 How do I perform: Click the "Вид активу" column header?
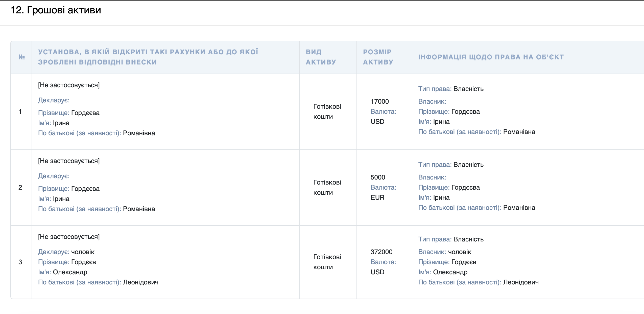pos(321,57)
